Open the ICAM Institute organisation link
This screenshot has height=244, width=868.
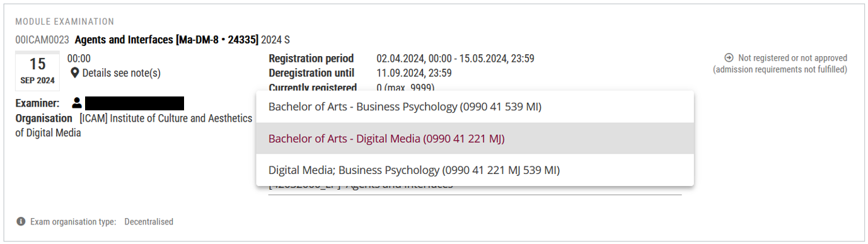(134, 125)
